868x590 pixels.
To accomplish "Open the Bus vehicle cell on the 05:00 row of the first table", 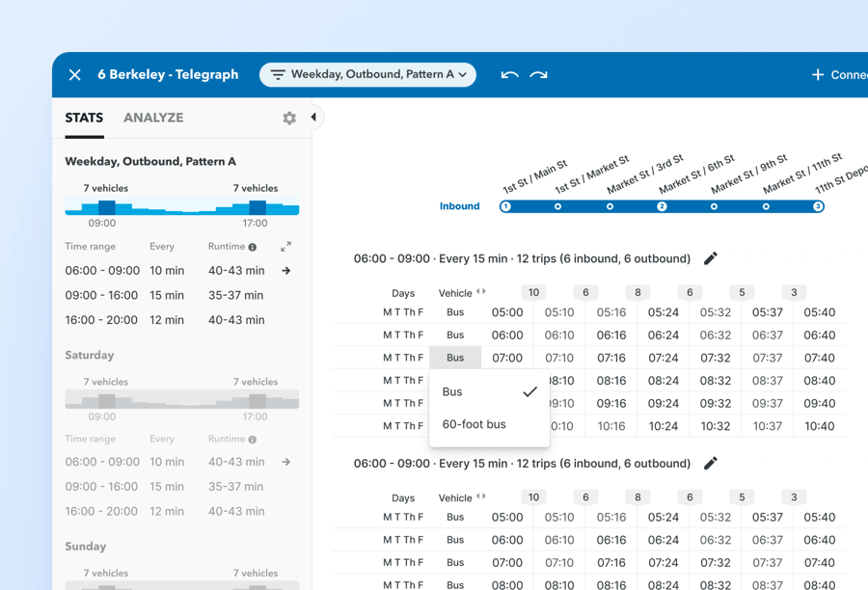I will [x=455, y=312].
